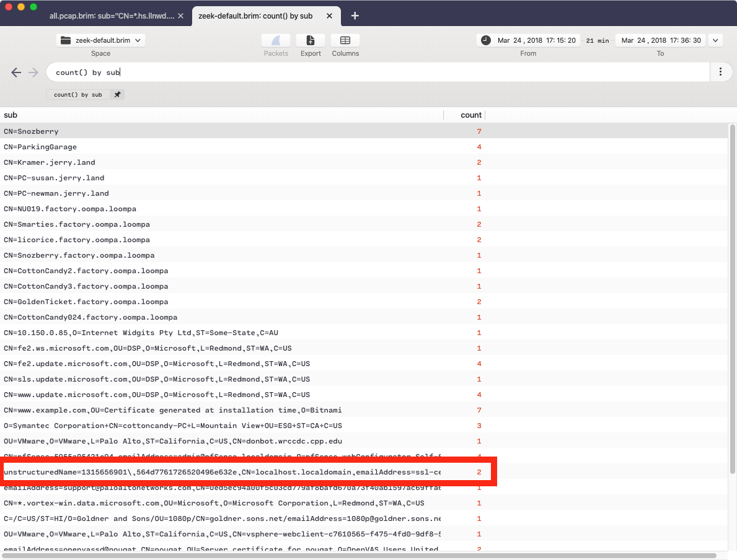
Task: Select the Packets icon in the toolbar
Action: click(275, 40)
